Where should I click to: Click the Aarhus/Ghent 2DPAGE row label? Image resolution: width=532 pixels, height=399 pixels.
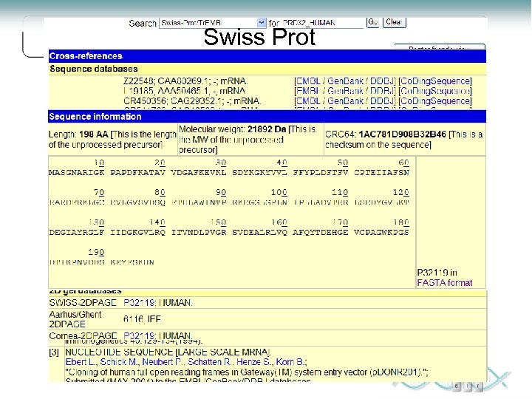[75, 319]
